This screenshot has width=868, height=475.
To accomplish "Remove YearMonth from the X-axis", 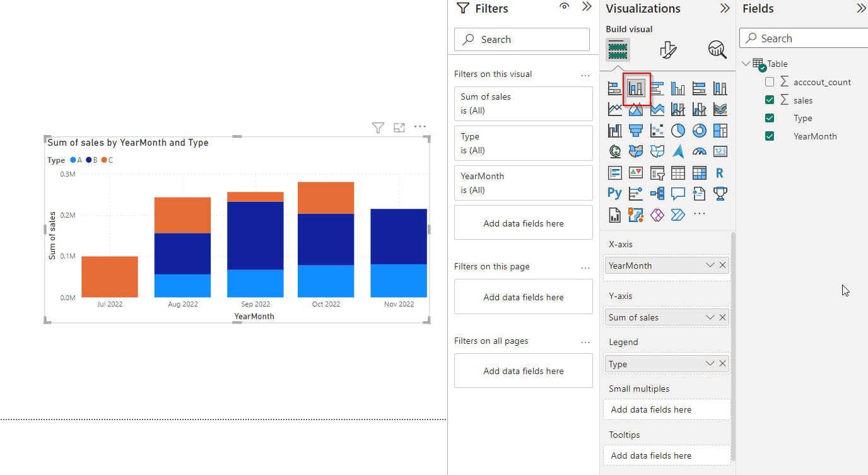I will [x=723, y=266].
